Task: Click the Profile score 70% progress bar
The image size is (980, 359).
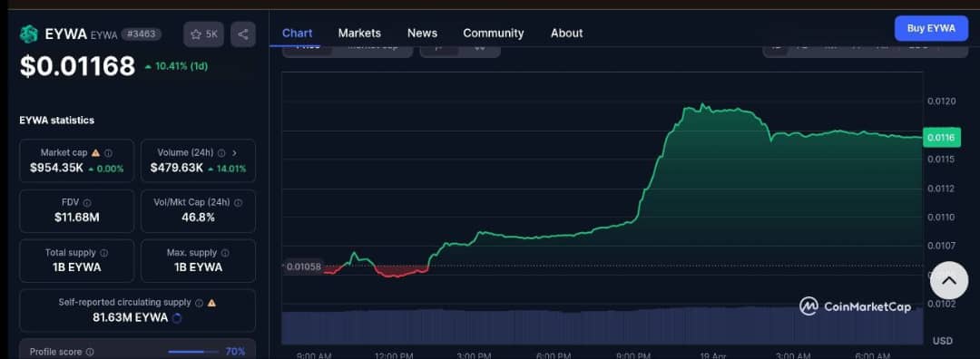Action: (194, 352)
